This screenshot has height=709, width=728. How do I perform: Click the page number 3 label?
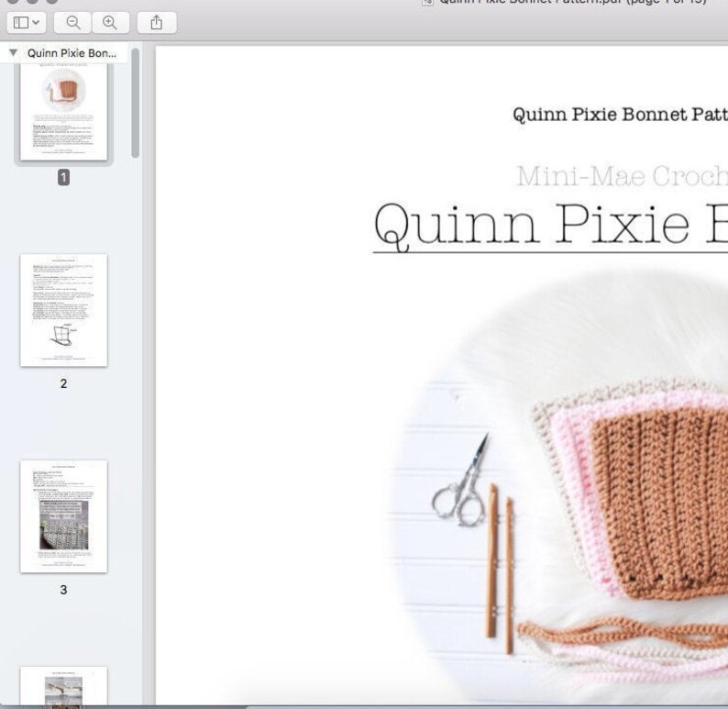tap(63, 590)
